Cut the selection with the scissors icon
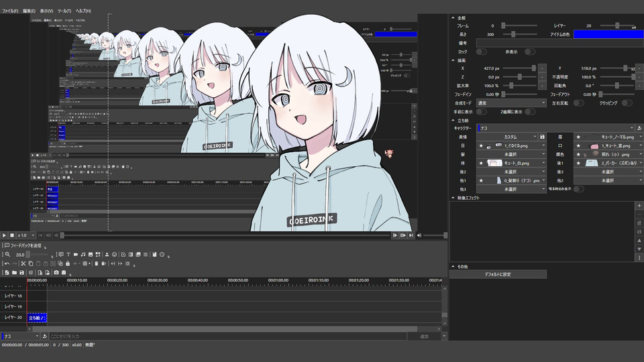The height and width of the screenshot is (362, 644). pos(23,263)
